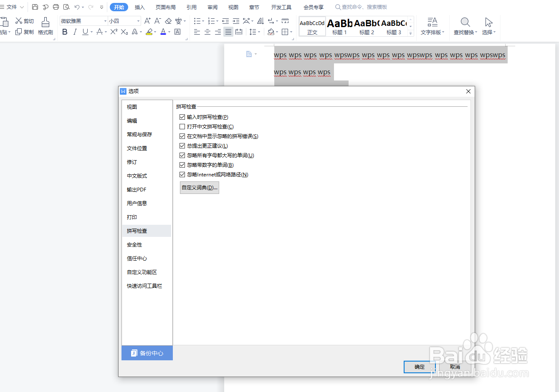Switch to the 引用 ribbon tab

point(192,7)
